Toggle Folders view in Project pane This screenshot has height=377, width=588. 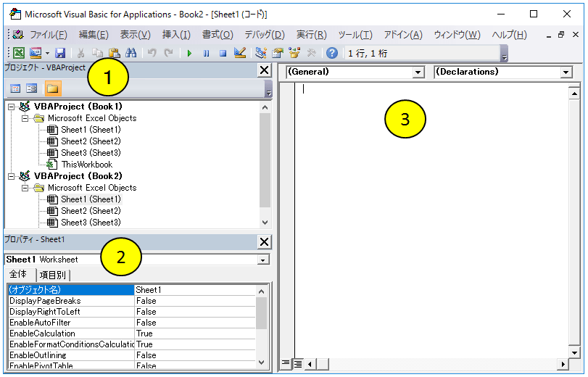tap(53, 88)
